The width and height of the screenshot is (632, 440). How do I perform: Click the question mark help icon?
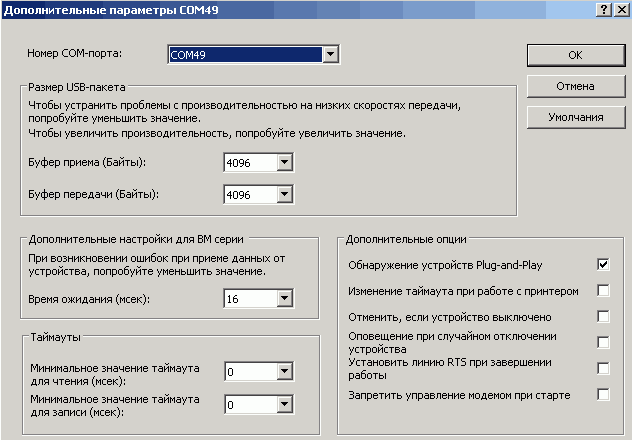pyautogui.click(x=604, y=8)
